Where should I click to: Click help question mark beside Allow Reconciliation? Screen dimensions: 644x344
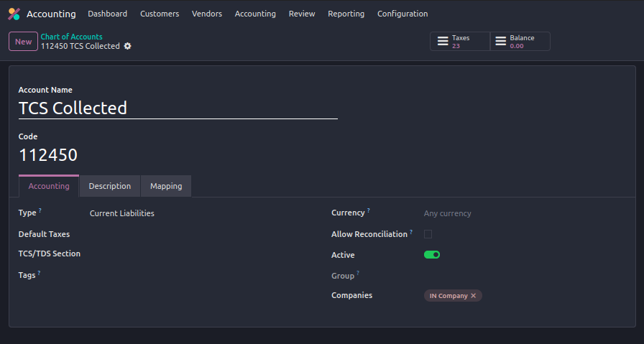click(411, 232)
